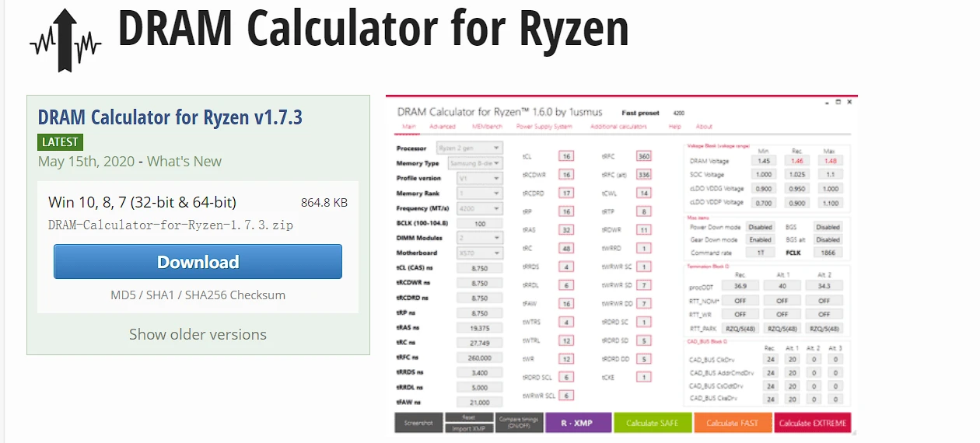
Task: Toggle Compare timings (ON/OFF) button
Action: point(518,422)
